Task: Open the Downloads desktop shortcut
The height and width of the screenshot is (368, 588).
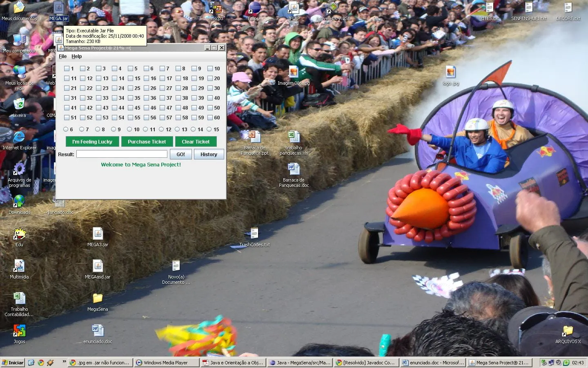Action: (x=19, y=205)
